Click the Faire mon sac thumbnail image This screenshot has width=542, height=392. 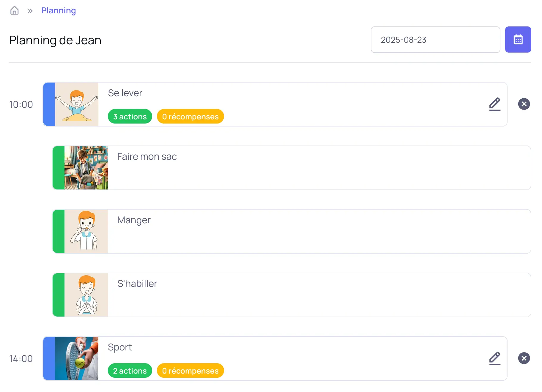[x=86, y=168]
